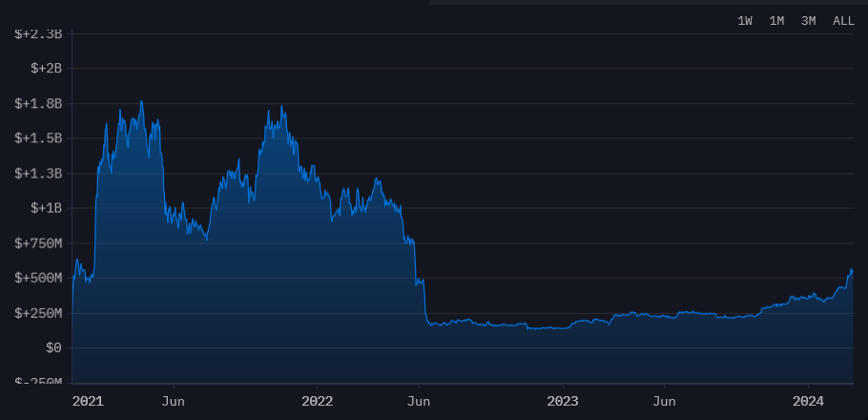
Task: Click the $+500M y-axis label
Action: coord(39,278)
